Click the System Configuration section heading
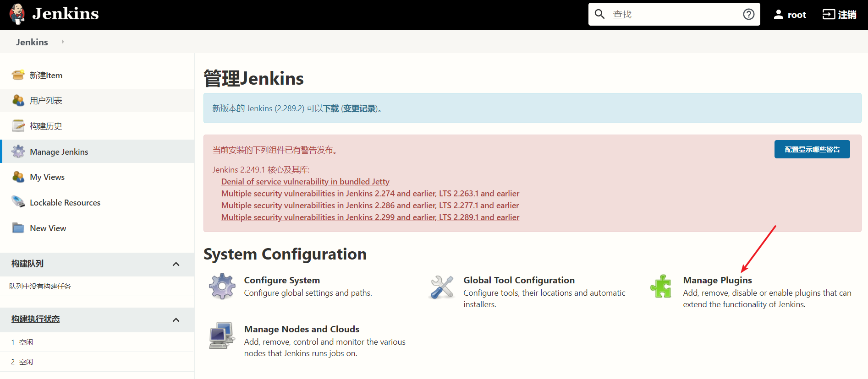Screen dimensions: 868x379 [x=285, y=254]
